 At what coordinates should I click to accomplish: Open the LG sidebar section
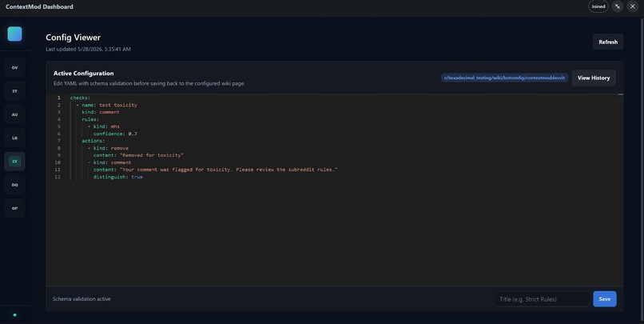pyautogui.click(x=15, y=138)
